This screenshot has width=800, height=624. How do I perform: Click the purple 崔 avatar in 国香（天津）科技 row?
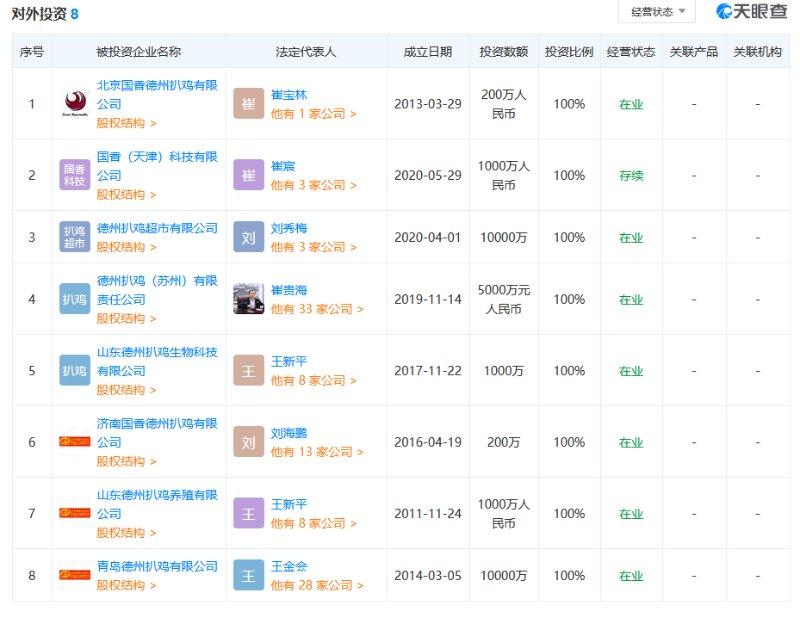pyautogui.click(x=248, y=175)
